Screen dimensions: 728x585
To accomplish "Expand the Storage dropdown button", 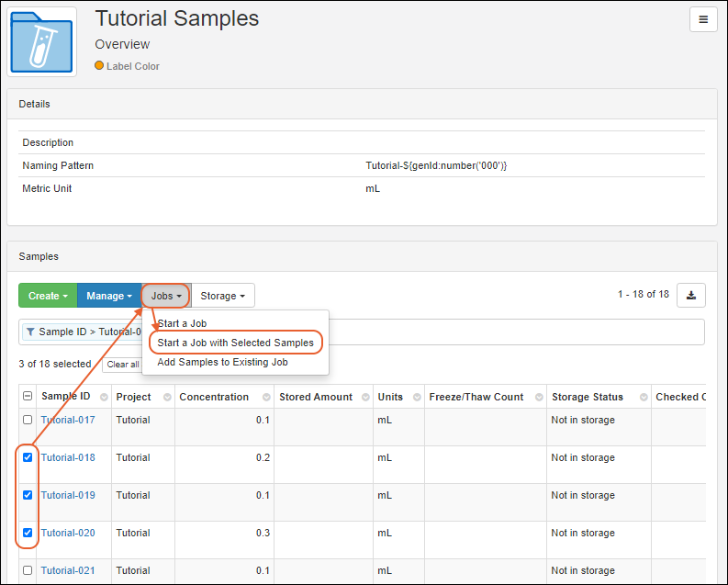I will (x=223, y=296).
